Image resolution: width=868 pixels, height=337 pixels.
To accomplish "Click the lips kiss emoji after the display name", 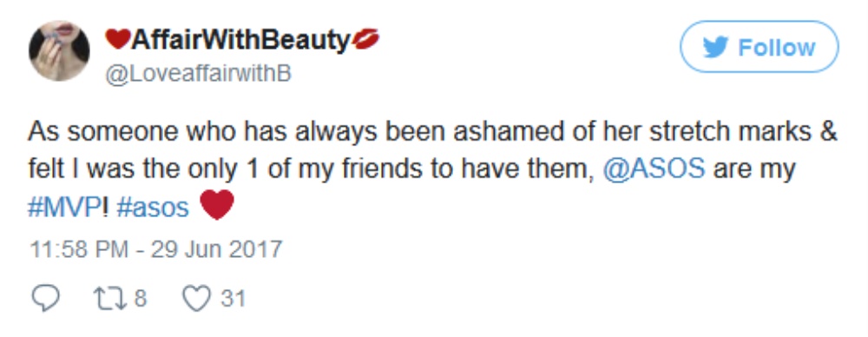I will (x=365, y=39).
